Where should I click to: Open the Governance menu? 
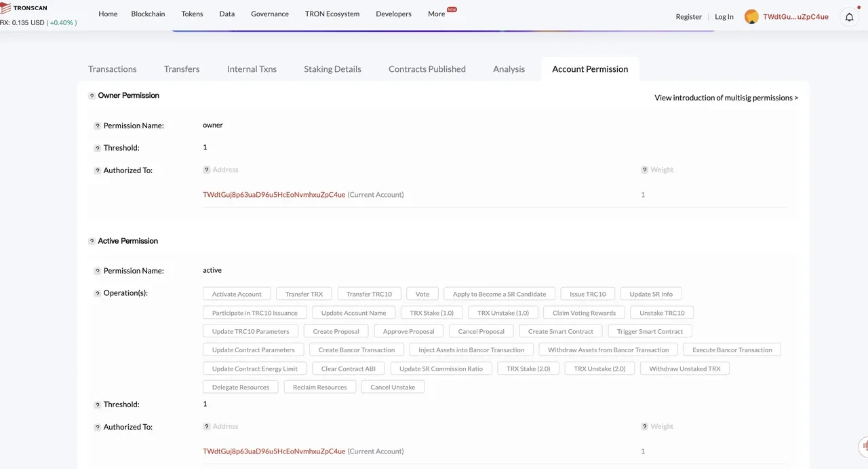270,14
